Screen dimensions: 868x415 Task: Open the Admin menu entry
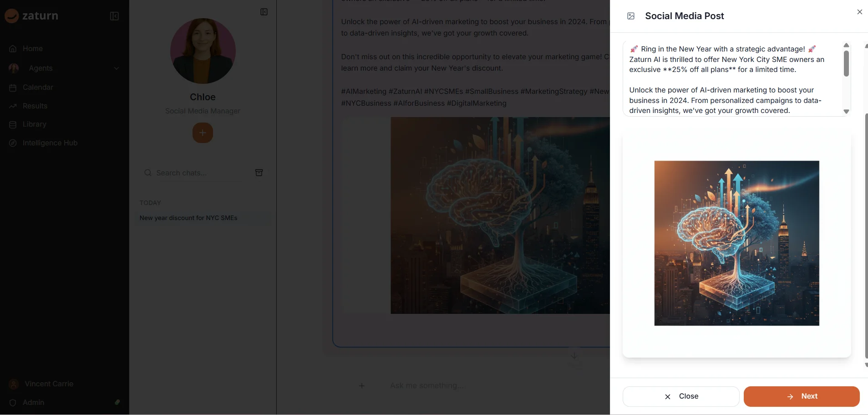click(x=33, y=402)
